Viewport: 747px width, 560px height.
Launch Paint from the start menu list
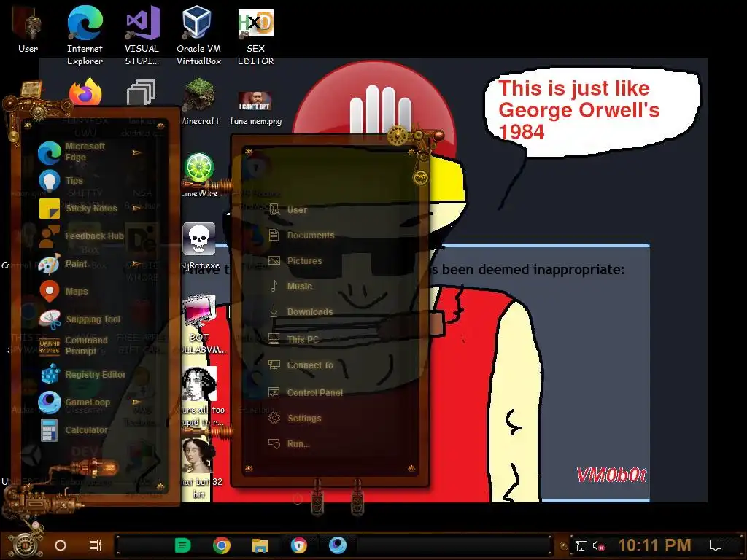(63, 264)
